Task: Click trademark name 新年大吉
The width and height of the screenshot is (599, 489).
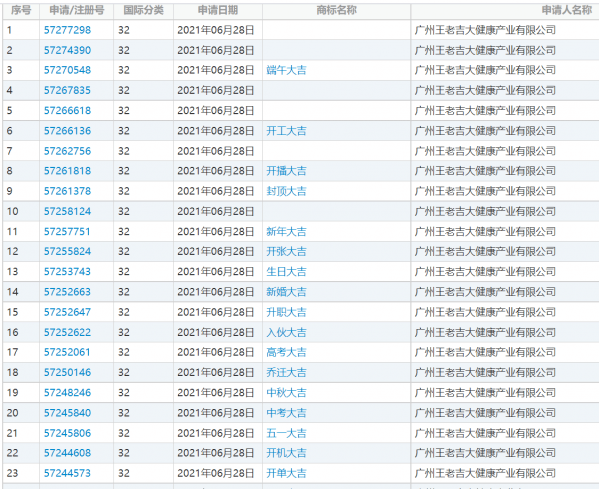Action: (286, 232)
